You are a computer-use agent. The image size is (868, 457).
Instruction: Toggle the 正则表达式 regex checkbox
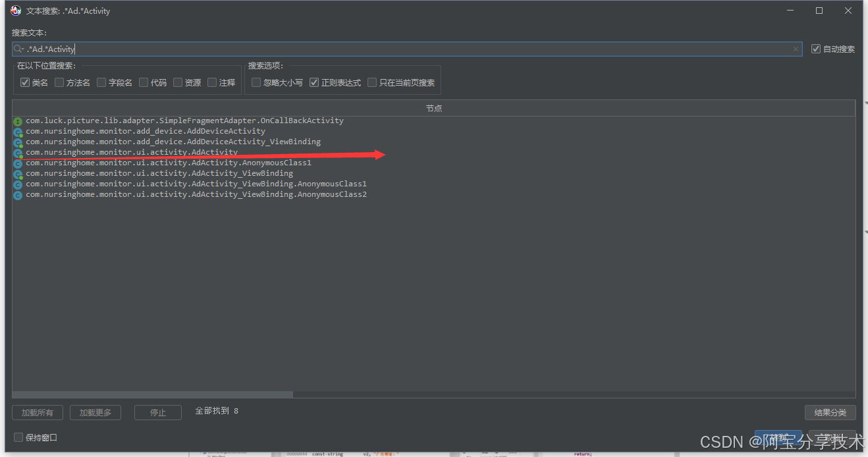[x=314, y=82]
